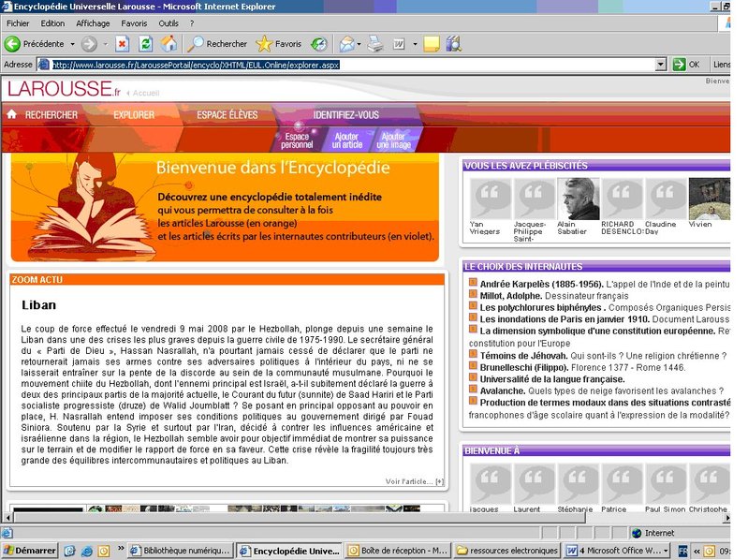Click the Précédente back arrow icon
748x560 pixels.
coord(12,44)
